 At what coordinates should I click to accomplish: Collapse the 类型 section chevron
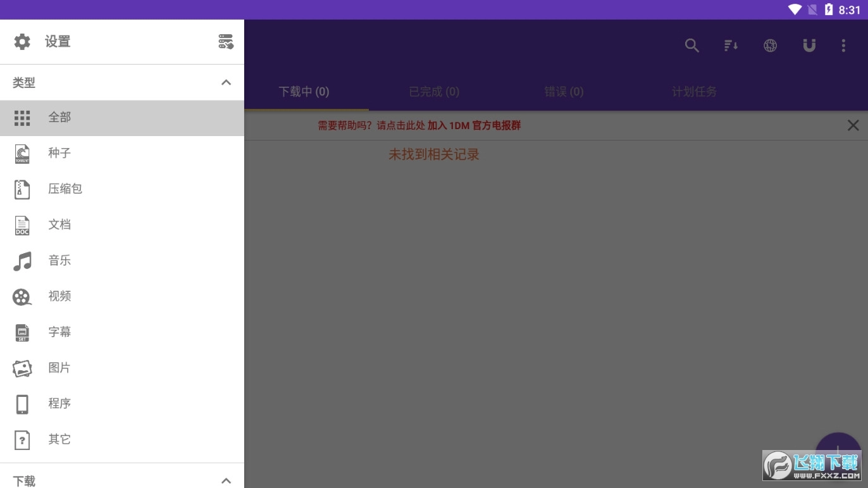click(x=226, y=82)
